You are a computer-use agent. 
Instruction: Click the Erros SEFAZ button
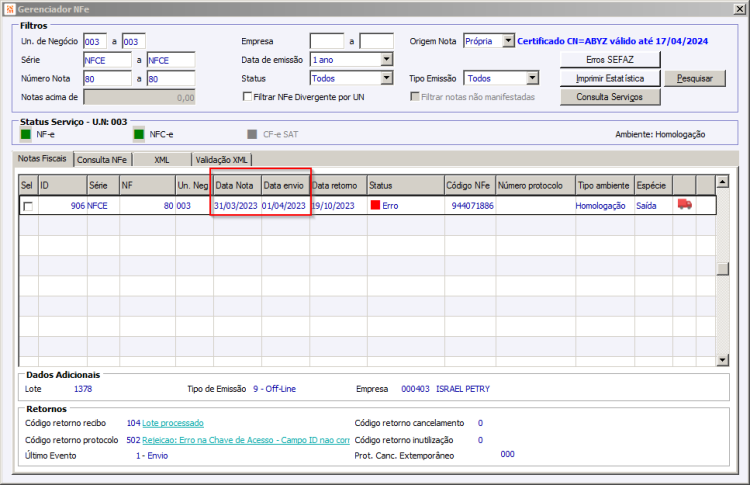[x=610, y=60]
